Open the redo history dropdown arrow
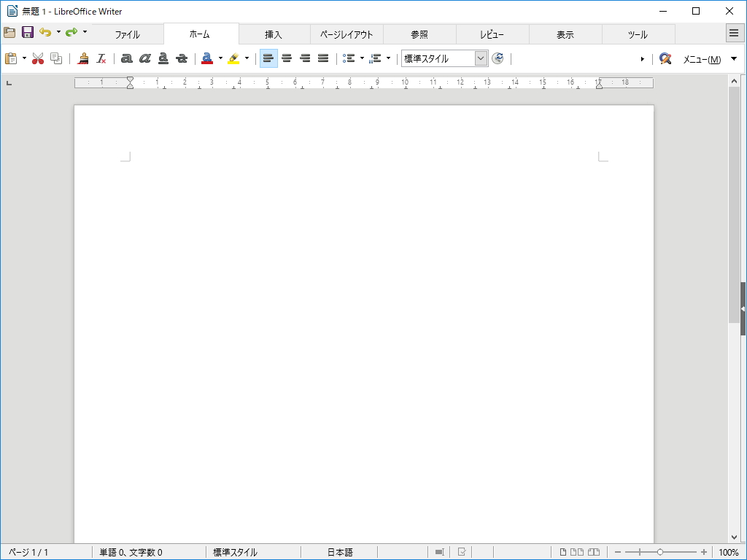 pos(85,32)
